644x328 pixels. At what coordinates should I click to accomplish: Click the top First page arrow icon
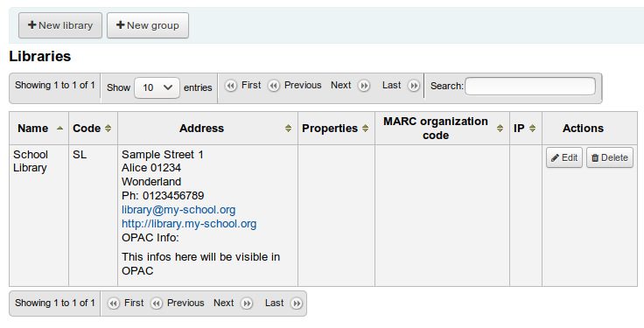coord(231,86)
